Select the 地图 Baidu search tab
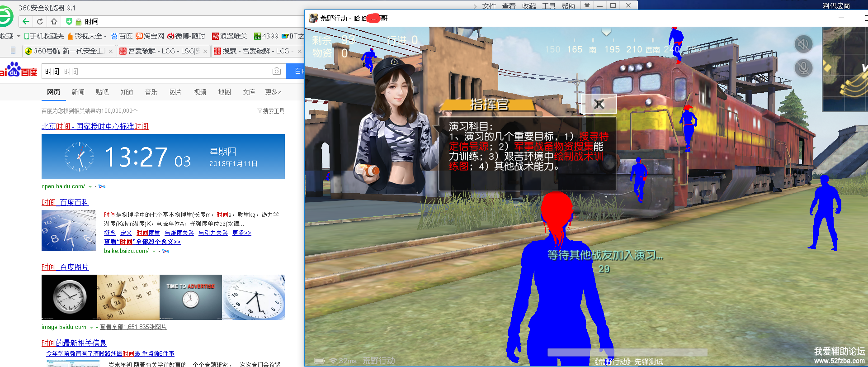Image resolution: width=868 pixels, height=367 pixels. [x=224, y=92]
